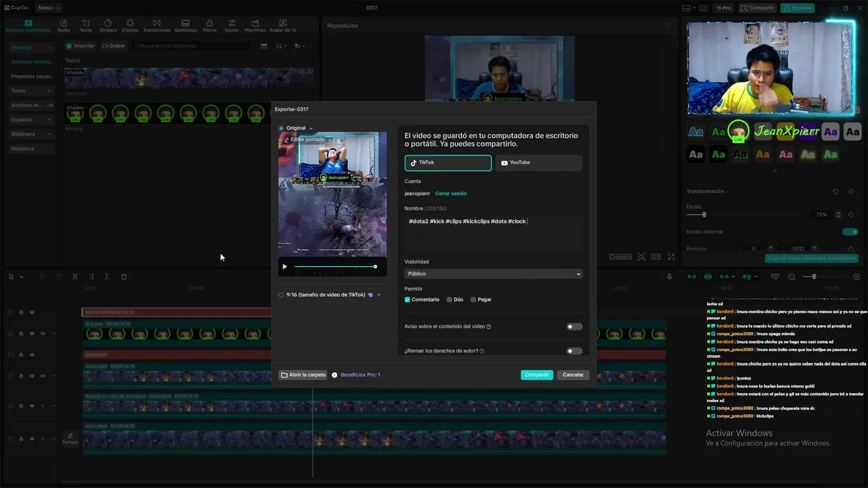Viewport: 868px width, 488px height.
Task: Click the Importar media button
Action: point(80,46)
